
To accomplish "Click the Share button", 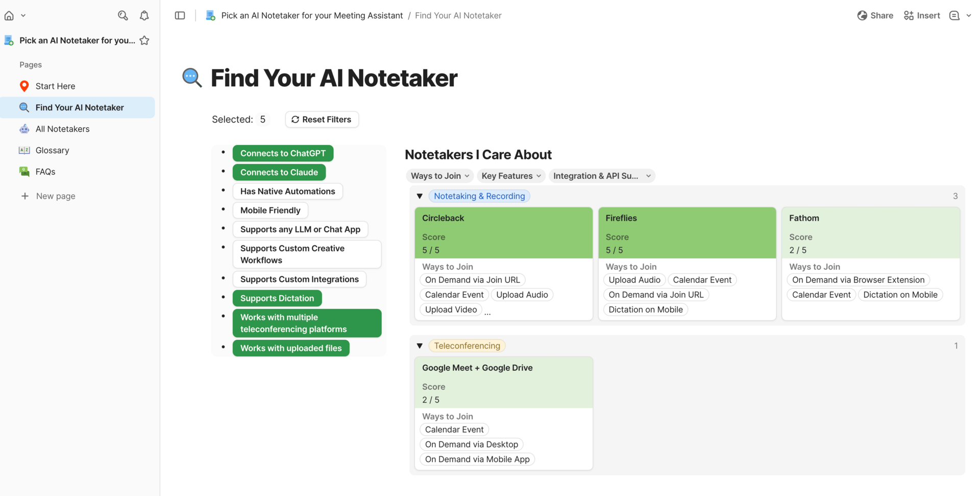I will click(875, 16).
